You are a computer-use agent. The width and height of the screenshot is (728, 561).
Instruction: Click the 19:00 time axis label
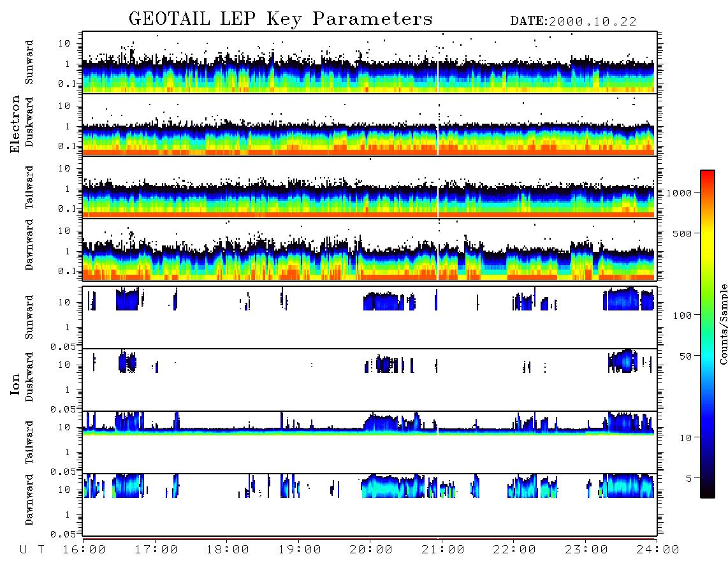tap(300, 550)
